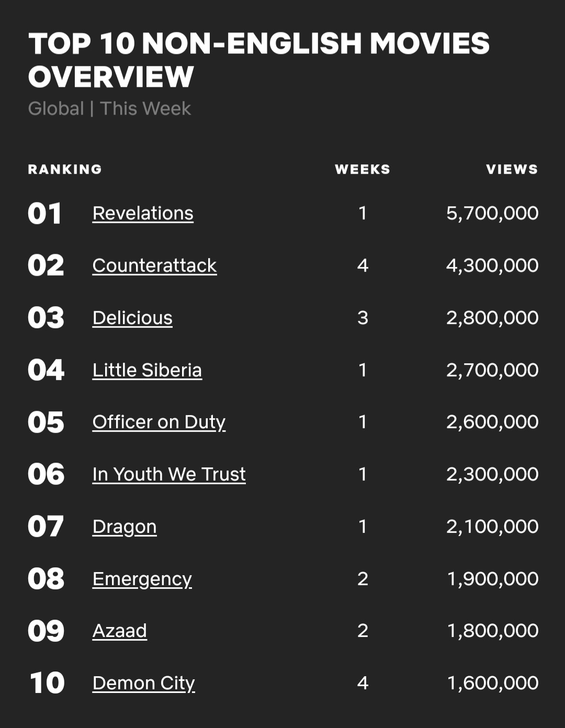Image resolution: width=565 pixels, height=728 pixels.
Task: Click the 01 ranking number
Action: click(45, 214)
